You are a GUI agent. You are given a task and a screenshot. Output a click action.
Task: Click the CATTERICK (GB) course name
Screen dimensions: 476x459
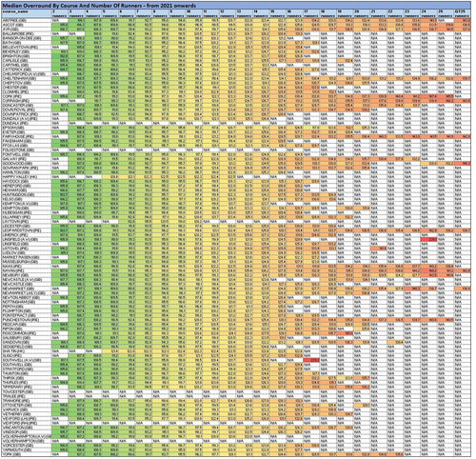16,70
